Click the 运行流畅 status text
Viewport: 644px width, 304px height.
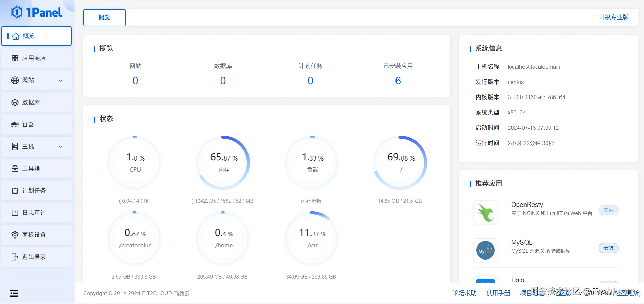click(x=311, y=201)
